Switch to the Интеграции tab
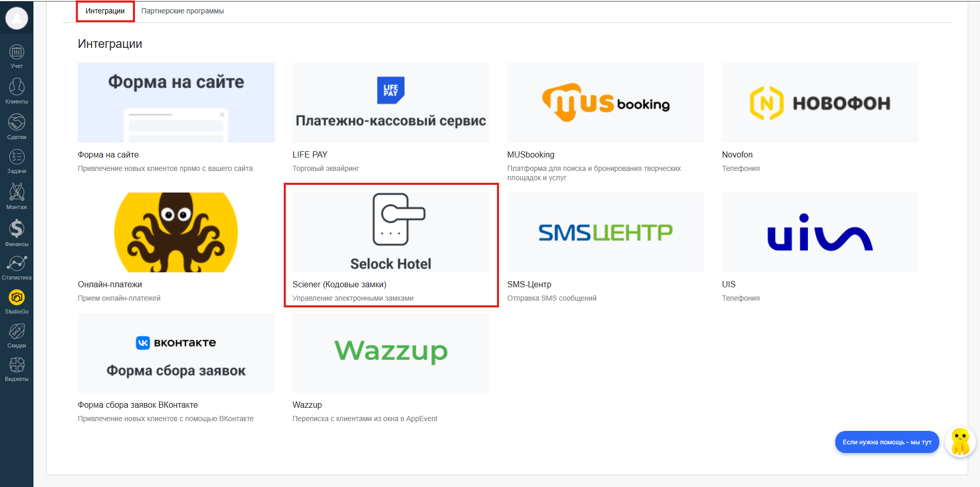 click(x=105, y=11)
